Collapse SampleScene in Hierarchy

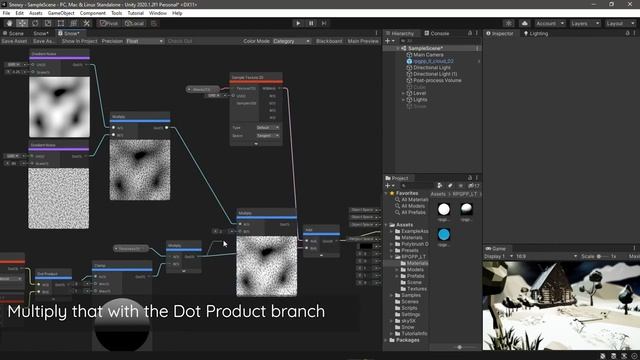398,48
